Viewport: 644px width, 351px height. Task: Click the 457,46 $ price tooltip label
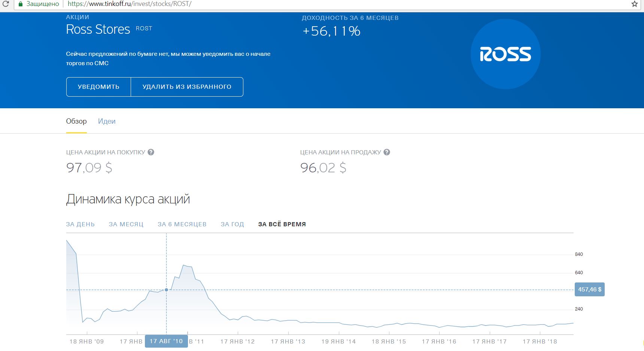590,290
